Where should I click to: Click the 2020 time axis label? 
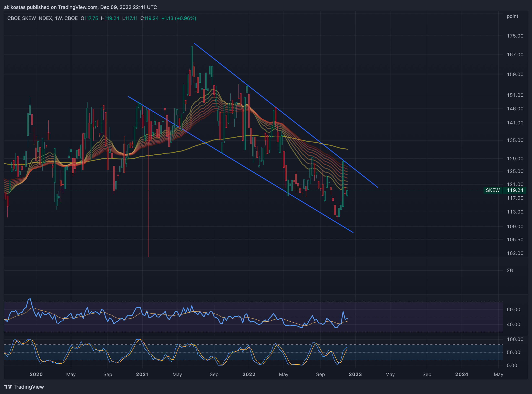(36, 374)
